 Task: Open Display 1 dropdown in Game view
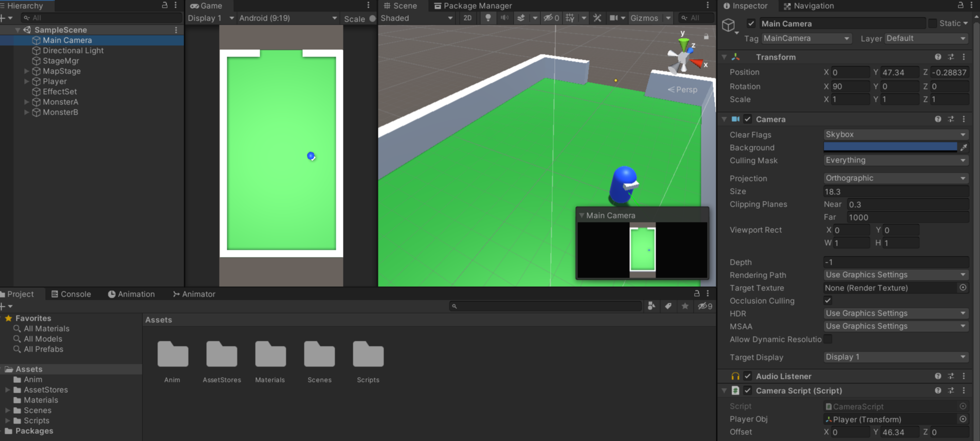point(211,18)
